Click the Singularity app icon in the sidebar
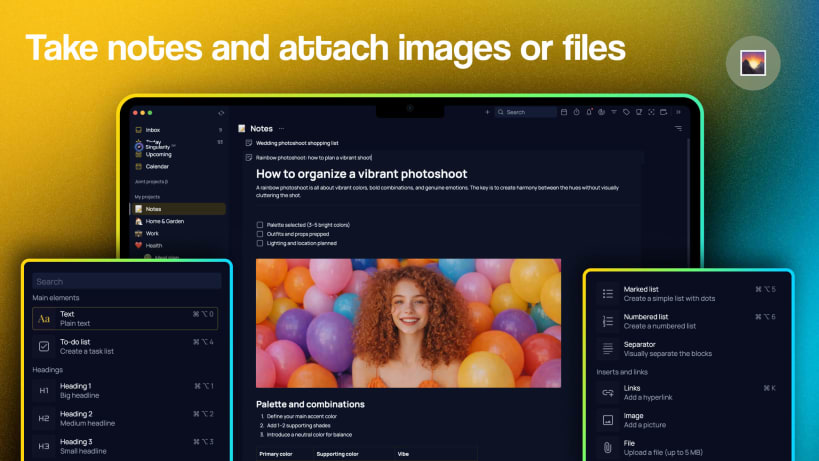 click(139, 147)
